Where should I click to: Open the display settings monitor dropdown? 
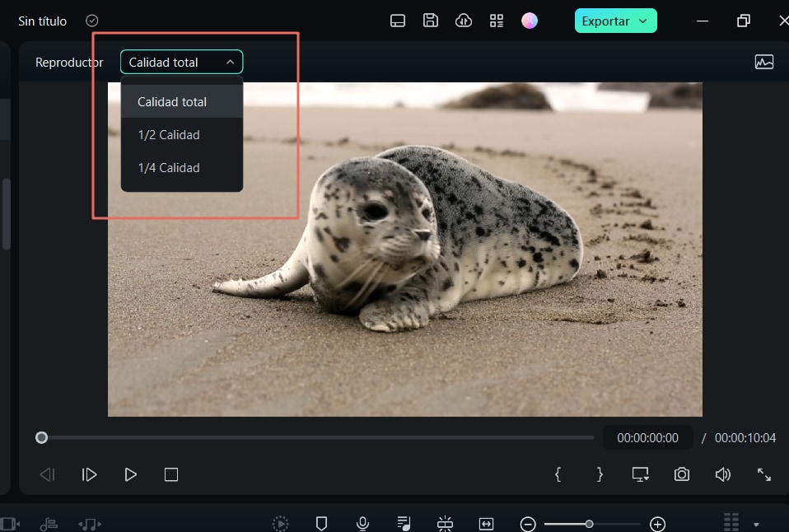click(640, 474)
